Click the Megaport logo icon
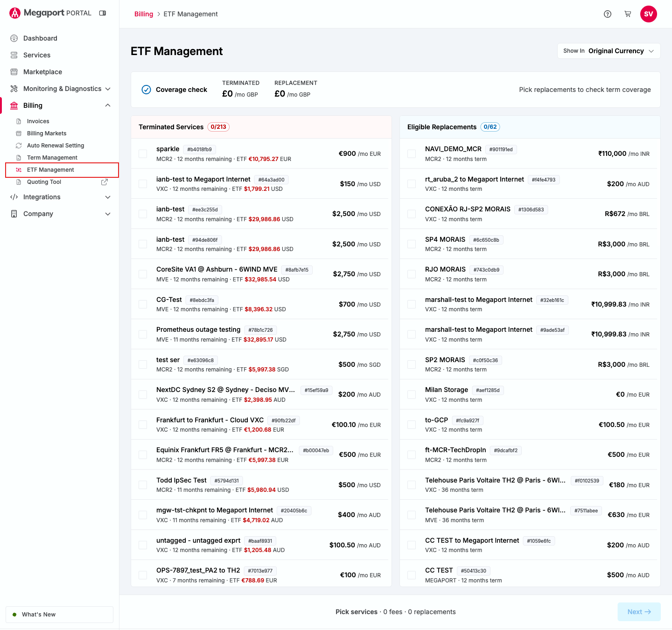This screenshot has width=672, height=630. point(15,13)
